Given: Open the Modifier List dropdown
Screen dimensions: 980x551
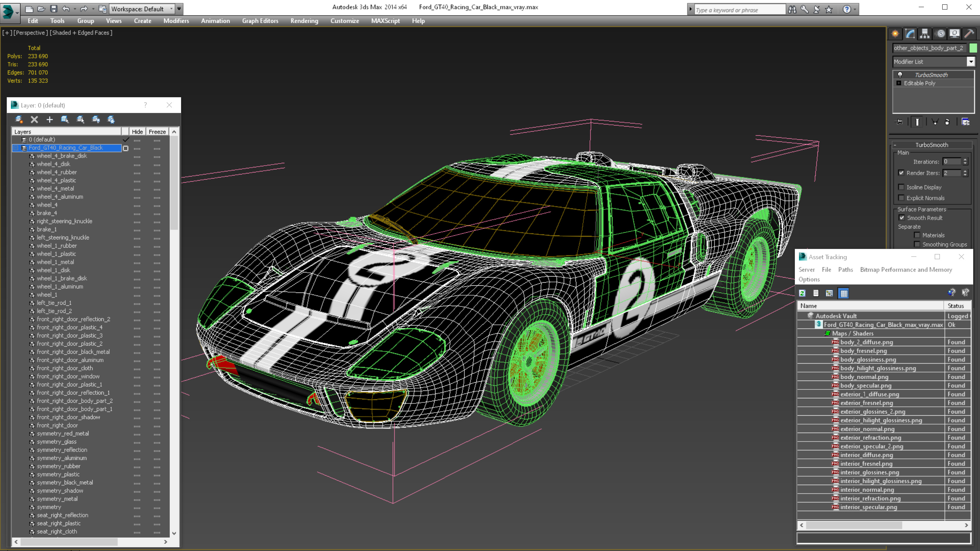Looking at the screenshot, I should coord(971,61).
